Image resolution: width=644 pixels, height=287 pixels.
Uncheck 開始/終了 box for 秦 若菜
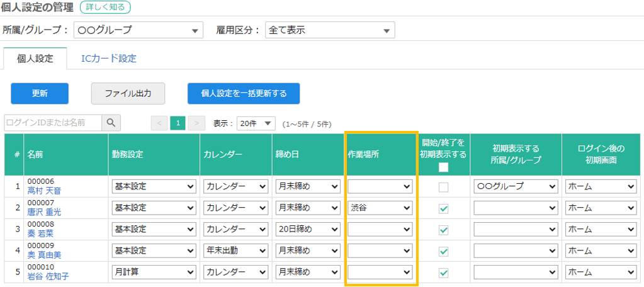tap(444, 230)
